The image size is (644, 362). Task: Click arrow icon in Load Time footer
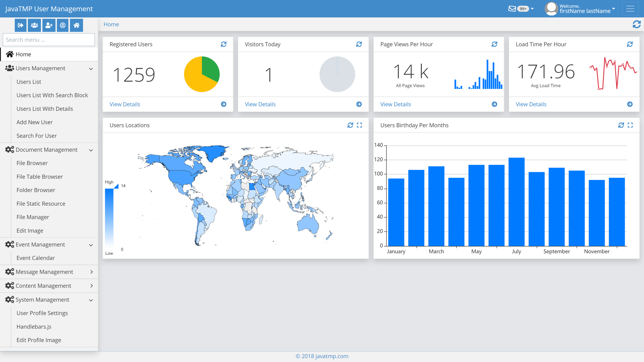[630, 104]
